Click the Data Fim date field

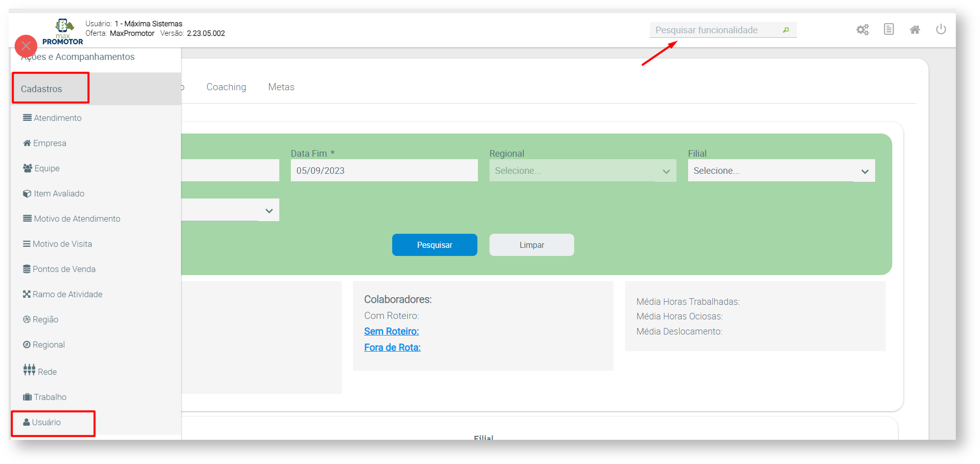pos(384,171)
